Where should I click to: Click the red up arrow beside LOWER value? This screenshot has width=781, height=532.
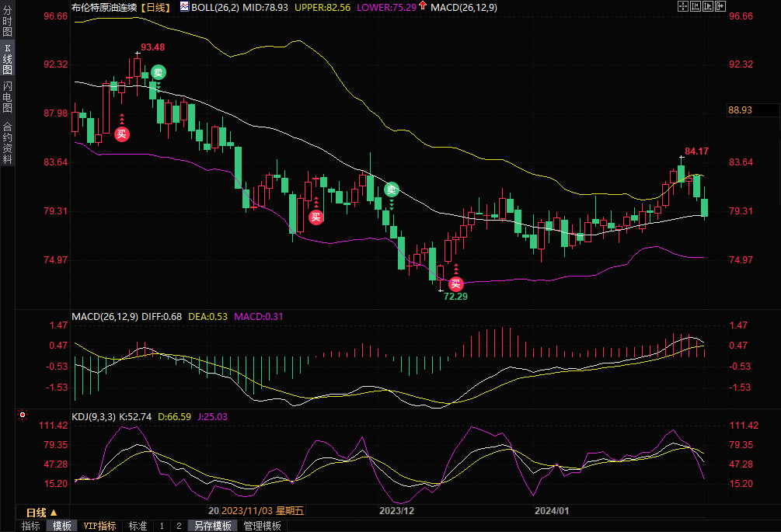coord(422,6)
